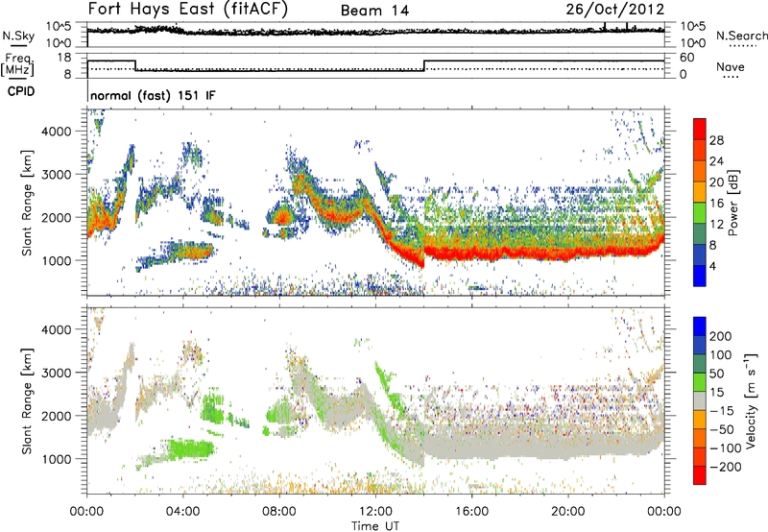Pick the bright green 15–50 m/s Velocity segment
The width and height of the screenshot is (768, 532).
click(700, 382)
